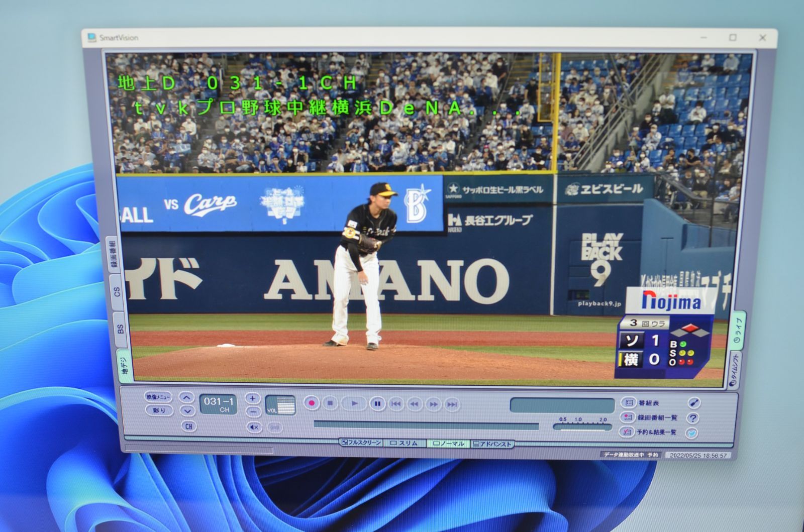Channel down arrow button
Screen dimensions: 804x532
pyautogui.click(x=187, y=411)
